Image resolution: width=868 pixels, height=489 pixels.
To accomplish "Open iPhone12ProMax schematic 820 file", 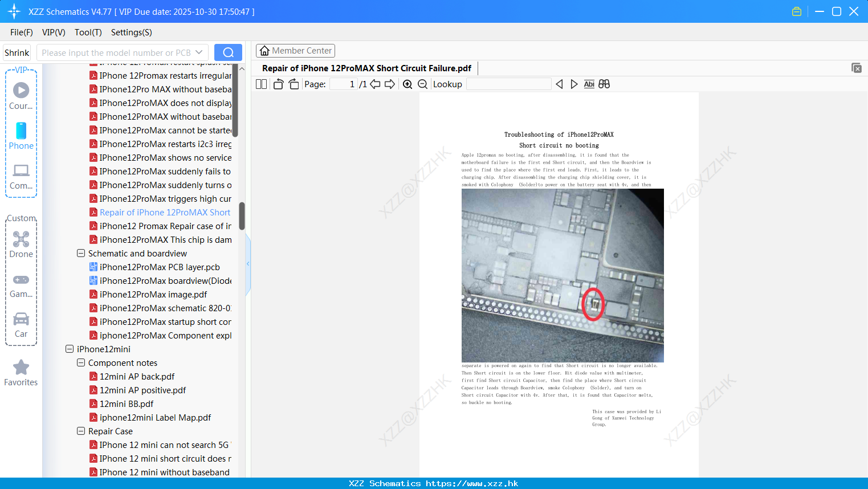I will 165,308.
